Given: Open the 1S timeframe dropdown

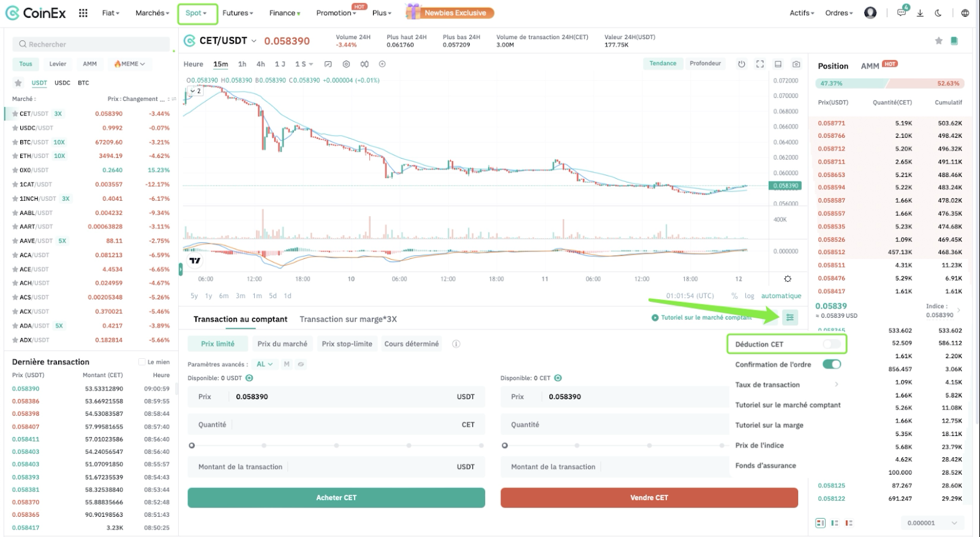Looking at the screenshot, I should click(304, 64).
